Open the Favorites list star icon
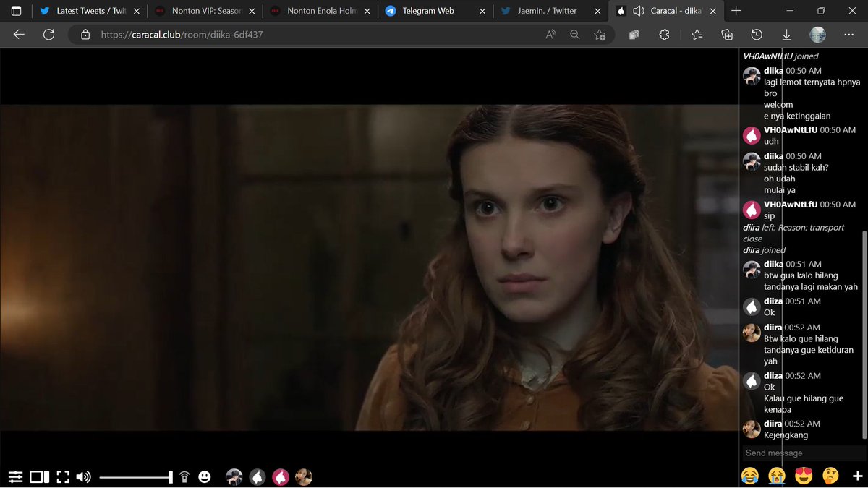Image resolution: width=868 pixels, height=488 pixels. tap(697, 35)
